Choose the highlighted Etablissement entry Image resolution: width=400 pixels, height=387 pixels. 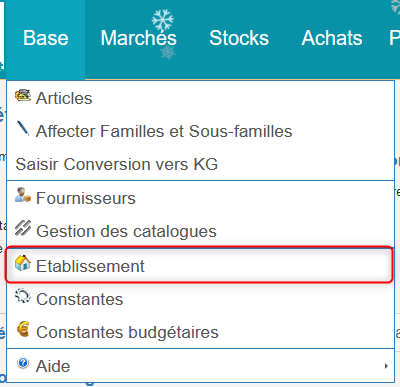(x=199, y=265)
